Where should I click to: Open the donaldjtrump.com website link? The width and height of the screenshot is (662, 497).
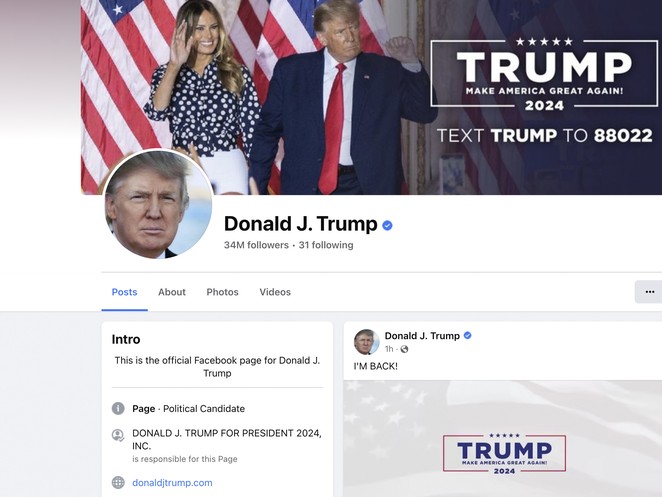pyautogui.click(x=172, y=483)
